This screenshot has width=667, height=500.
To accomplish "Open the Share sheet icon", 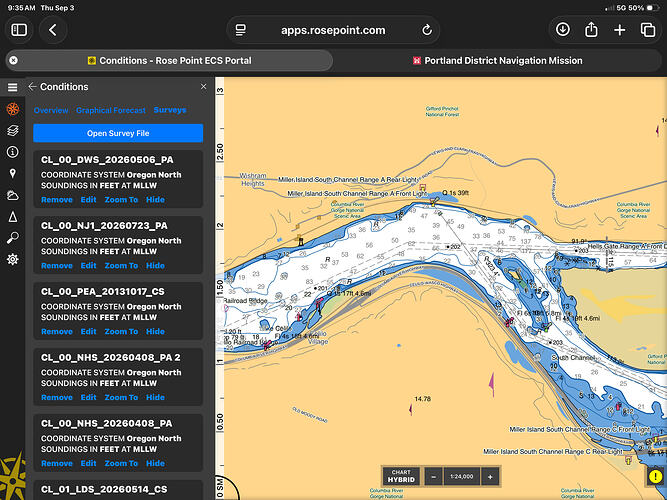I will [x=591, y=30].
